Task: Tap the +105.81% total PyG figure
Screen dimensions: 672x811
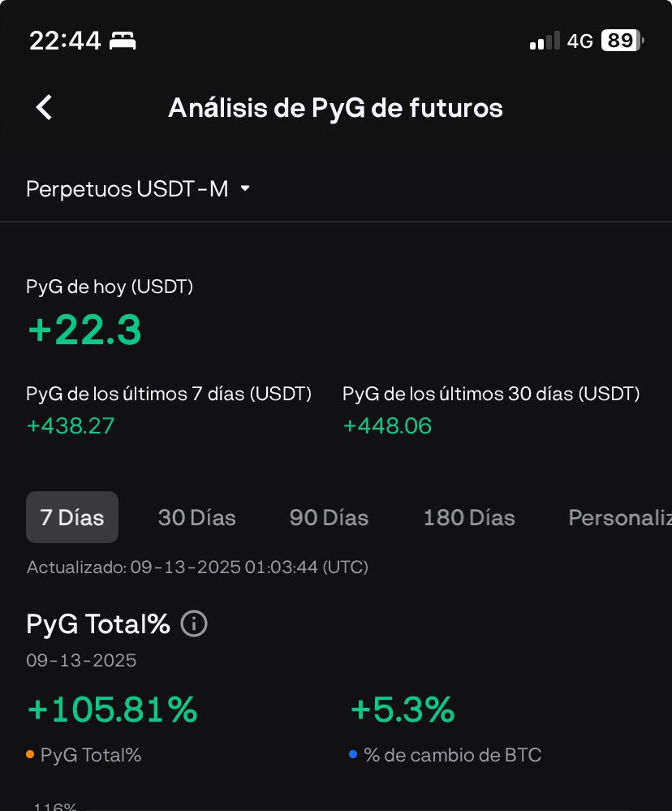Action: [x=112, y=710]
